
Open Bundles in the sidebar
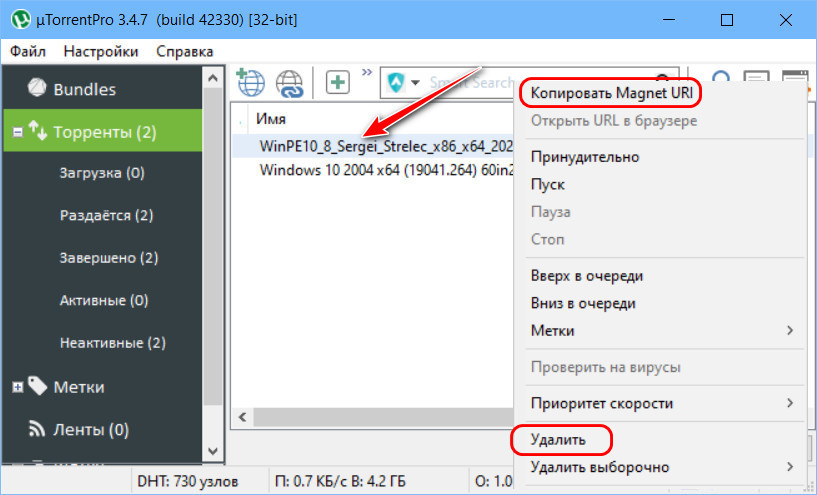click(84, 89)
